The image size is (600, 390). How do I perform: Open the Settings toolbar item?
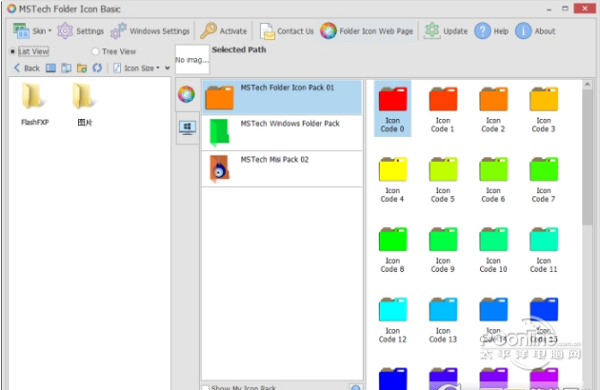81,31
